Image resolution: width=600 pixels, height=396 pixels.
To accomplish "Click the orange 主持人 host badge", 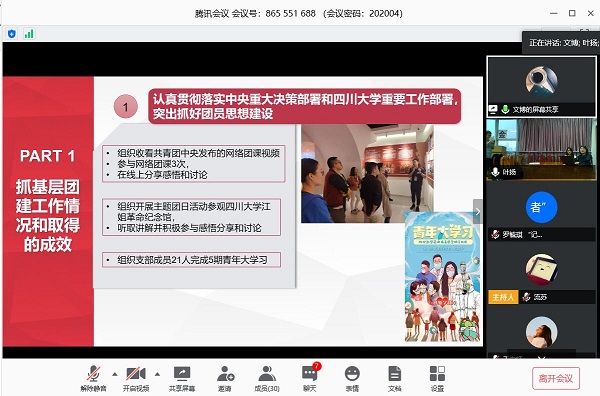I will pos(503,297).
